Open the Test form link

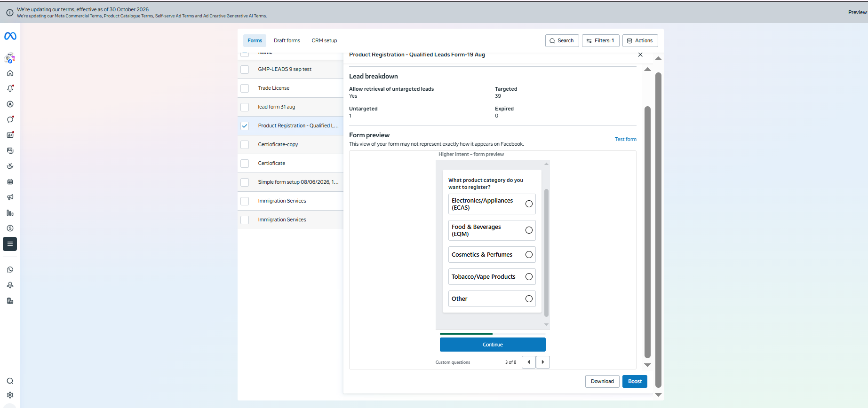click(625, 139)
